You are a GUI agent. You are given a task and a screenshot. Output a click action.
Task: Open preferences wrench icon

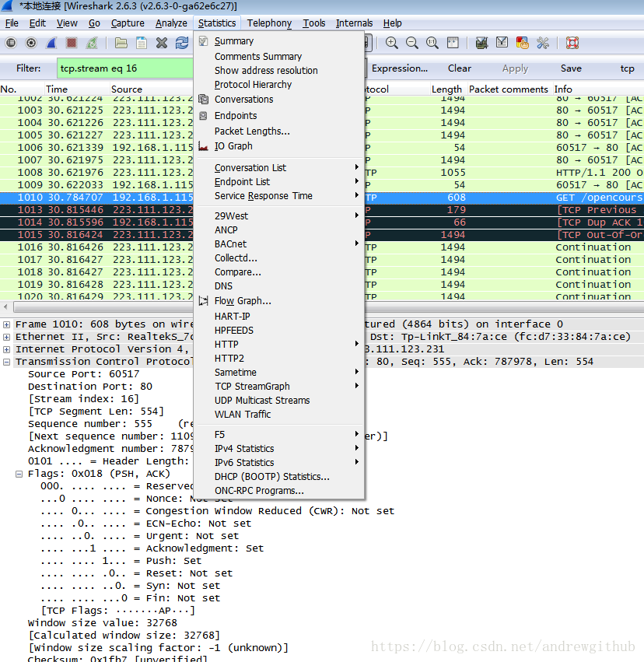click(543, 43)
